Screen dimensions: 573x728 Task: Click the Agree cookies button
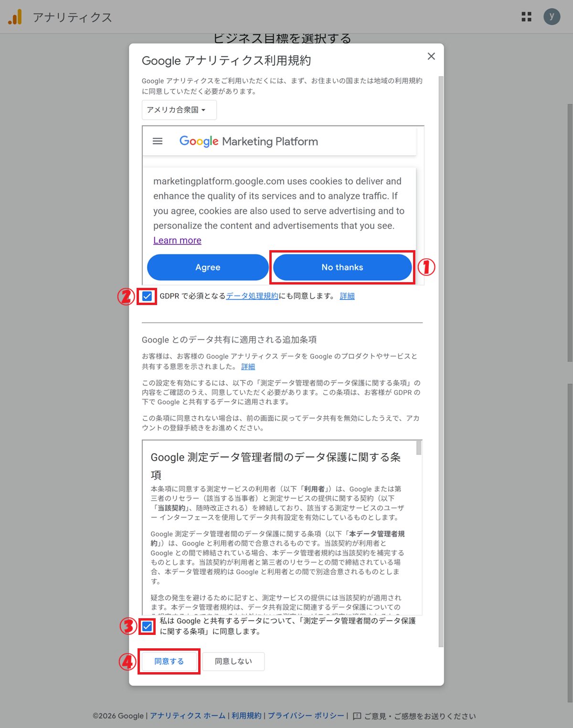click(208, 267)
